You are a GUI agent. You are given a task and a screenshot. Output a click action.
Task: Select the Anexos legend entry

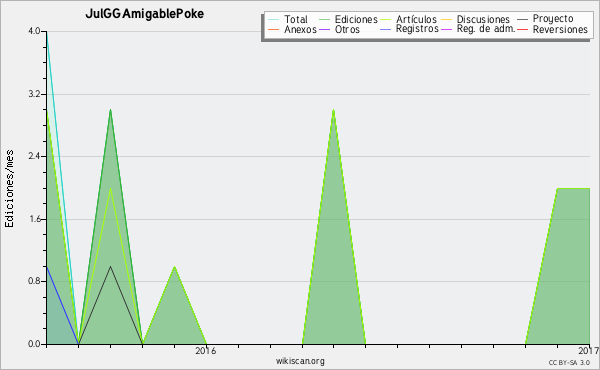[x=300, y=29]
